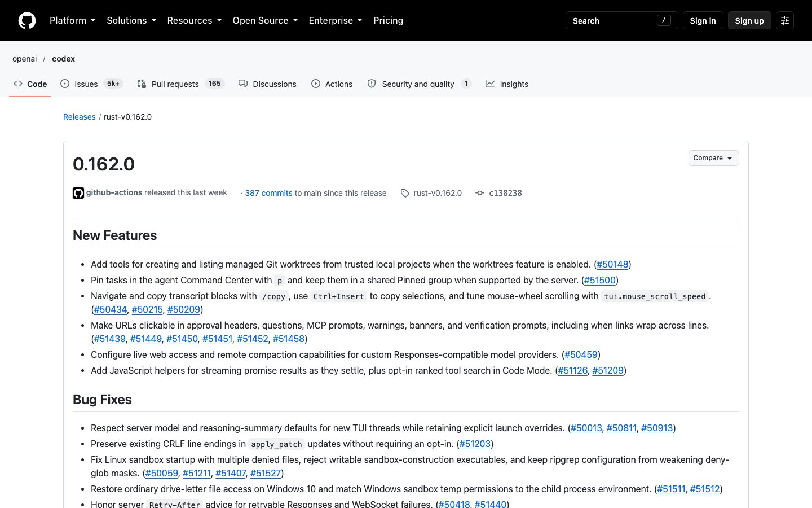Viewport: 812px width, 508px height.
Task: Open the github-actions author link
Action: pos(114,192)
